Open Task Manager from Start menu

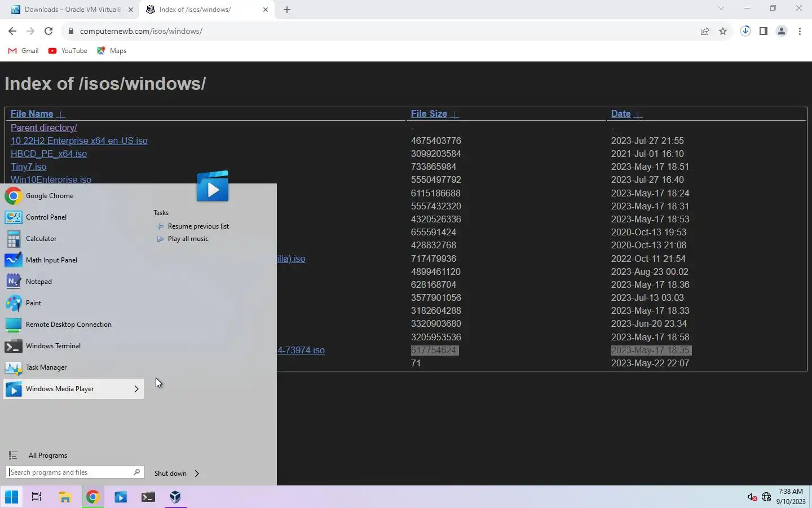coord(73,367)
